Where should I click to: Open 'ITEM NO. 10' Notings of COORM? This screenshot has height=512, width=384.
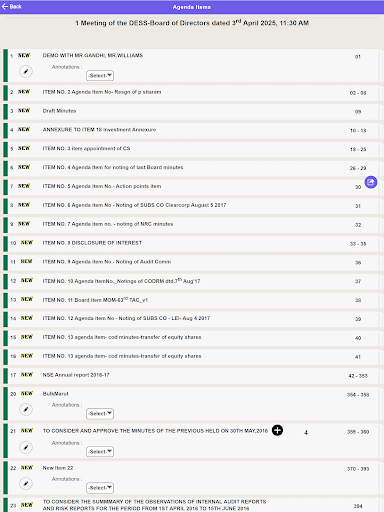[x=121, y=281]
